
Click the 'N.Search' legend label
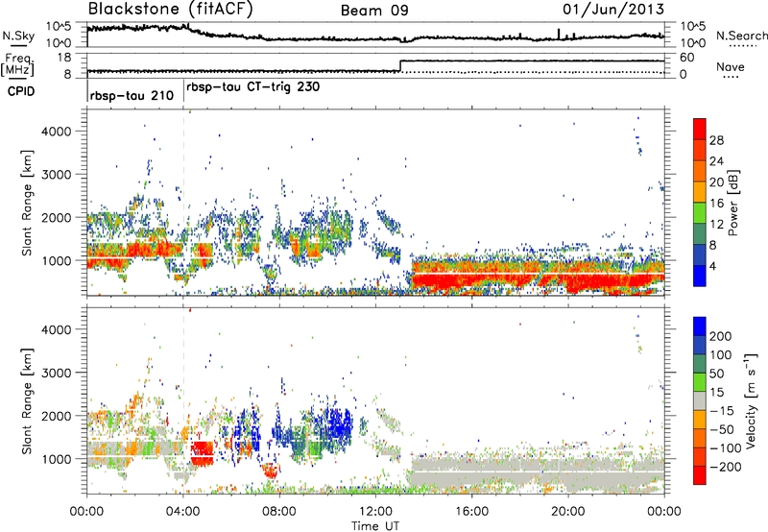click(x=742, y=36)
